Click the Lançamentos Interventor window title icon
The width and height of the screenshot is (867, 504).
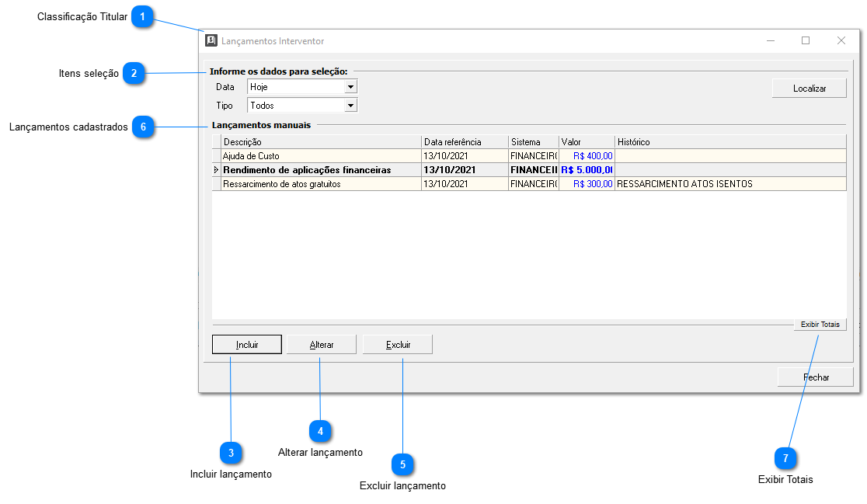(211, 40)
